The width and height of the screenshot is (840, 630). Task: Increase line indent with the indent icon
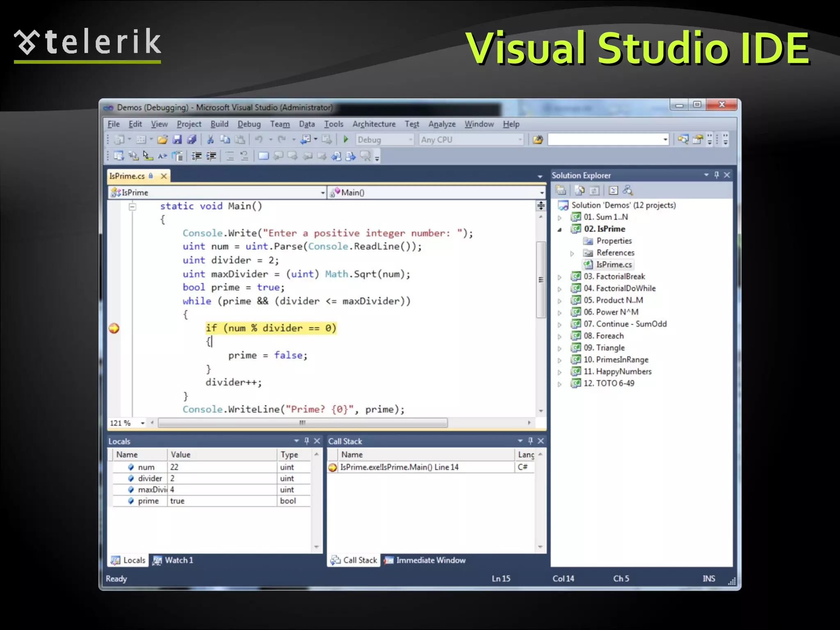[x=212, y=156]
